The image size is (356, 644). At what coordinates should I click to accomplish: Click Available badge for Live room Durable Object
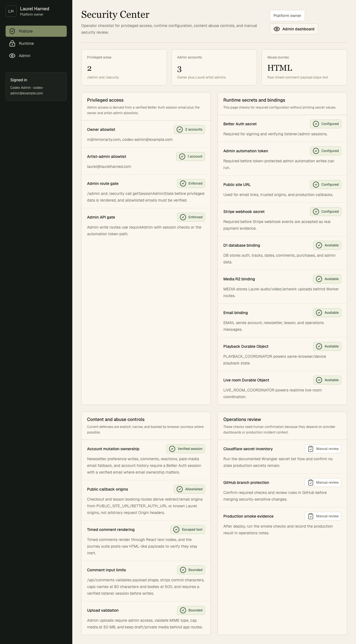(327, 380)
